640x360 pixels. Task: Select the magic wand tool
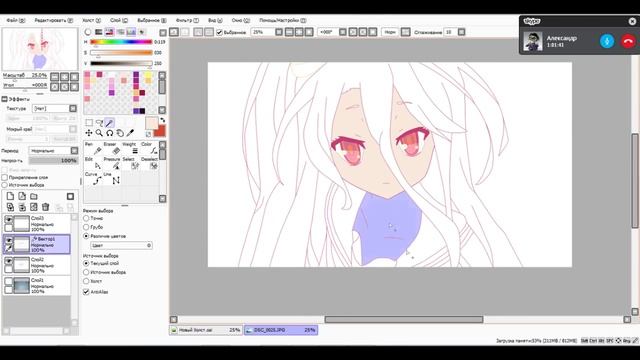click(x=109, y=123)
